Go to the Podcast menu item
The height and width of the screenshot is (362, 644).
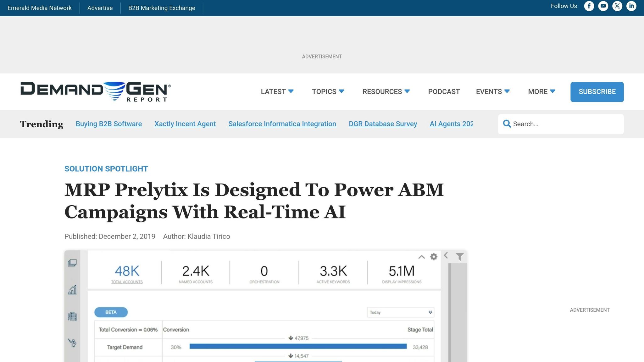(444, 92)
